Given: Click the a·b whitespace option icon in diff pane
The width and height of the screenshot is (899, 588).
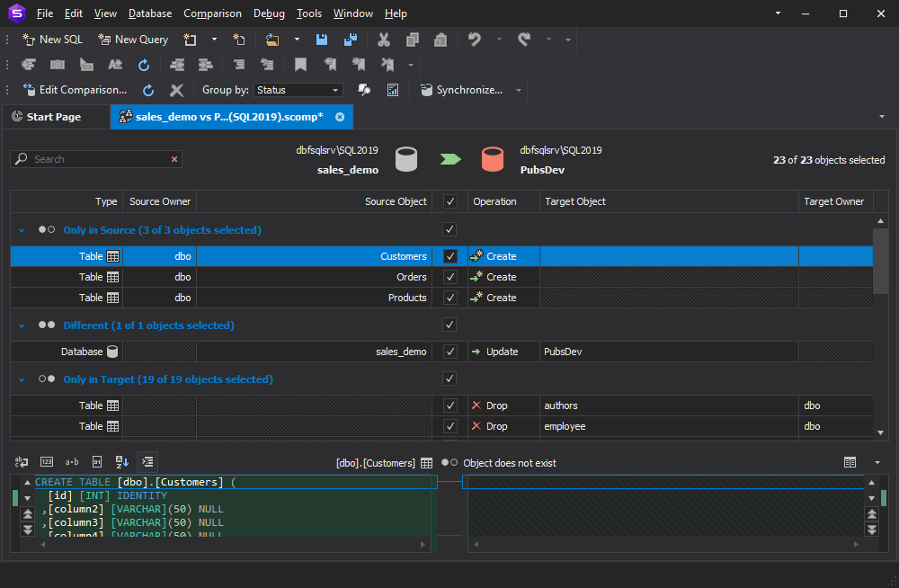Looking at the screenshot, I should [72, 462].
